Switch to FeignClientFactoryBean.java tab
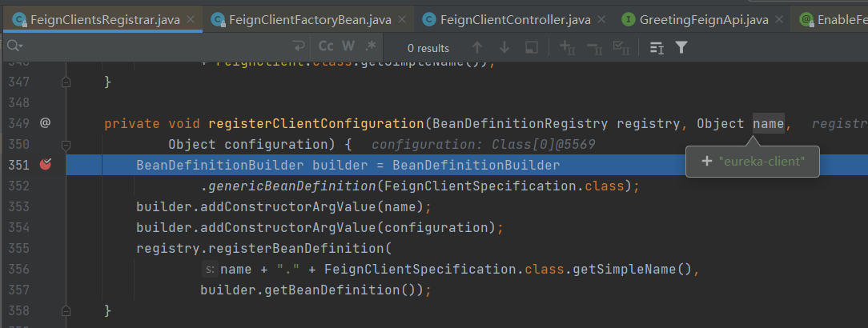 click(310, 20)
